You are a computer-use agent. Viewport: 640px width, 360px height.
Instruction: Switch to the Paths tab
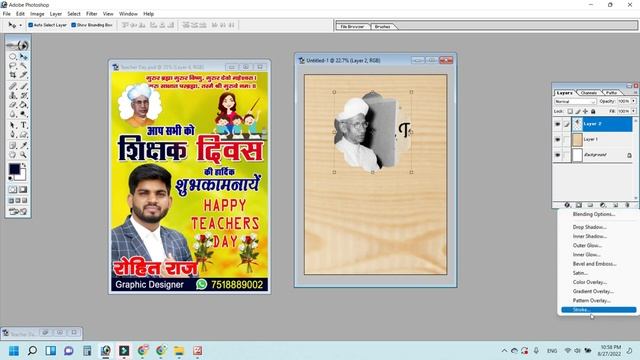[x=611, y=93]
